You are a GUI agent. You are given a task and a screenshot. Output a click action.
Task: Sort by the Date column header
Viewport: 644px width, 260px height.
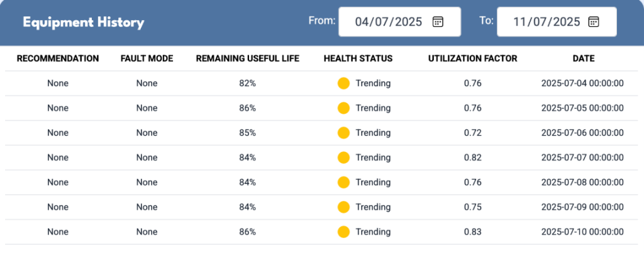point(584,58)
